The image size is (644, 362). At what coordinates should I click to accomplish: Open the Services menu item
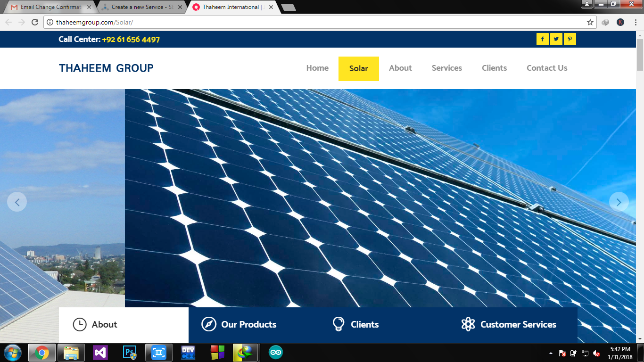coord(446,68)
